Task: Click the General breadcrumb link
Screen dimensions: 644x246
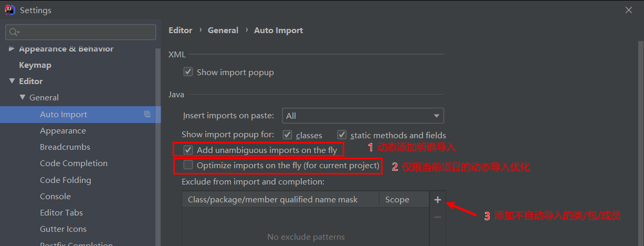Action: click(x=223, y=30)
